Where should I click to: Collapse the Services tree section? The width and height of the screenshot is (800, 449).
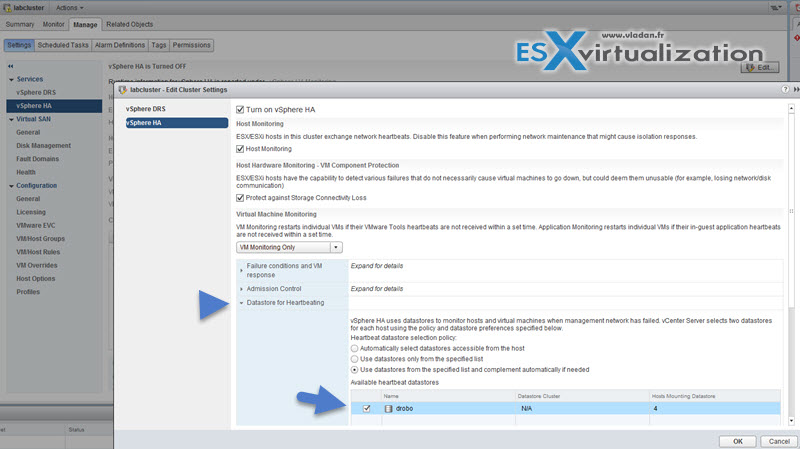11,80
